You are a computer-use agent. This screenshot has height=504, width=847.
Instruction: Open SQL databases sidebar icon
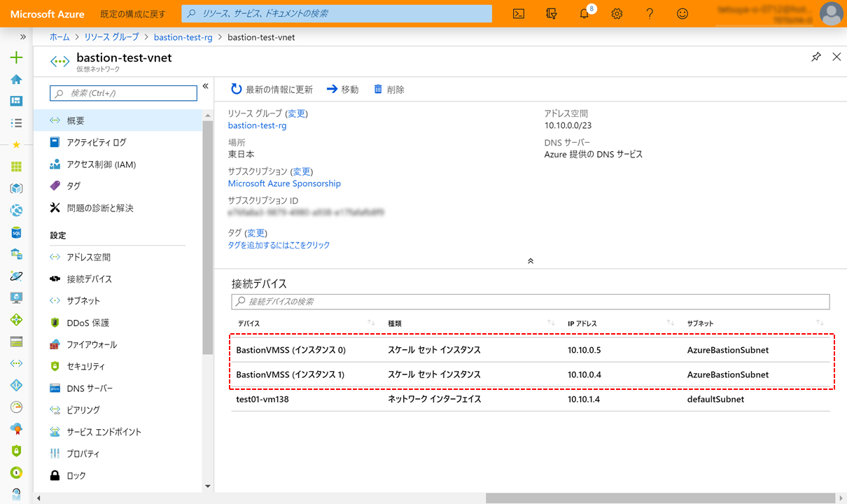[x=16, y=232]
